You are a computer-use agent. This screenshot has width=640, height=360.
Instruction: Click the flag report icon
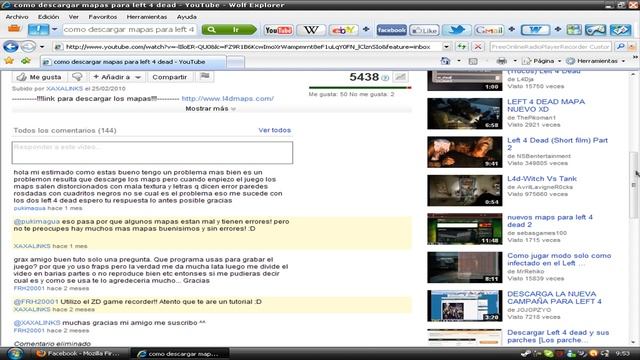tap(204, 76)
